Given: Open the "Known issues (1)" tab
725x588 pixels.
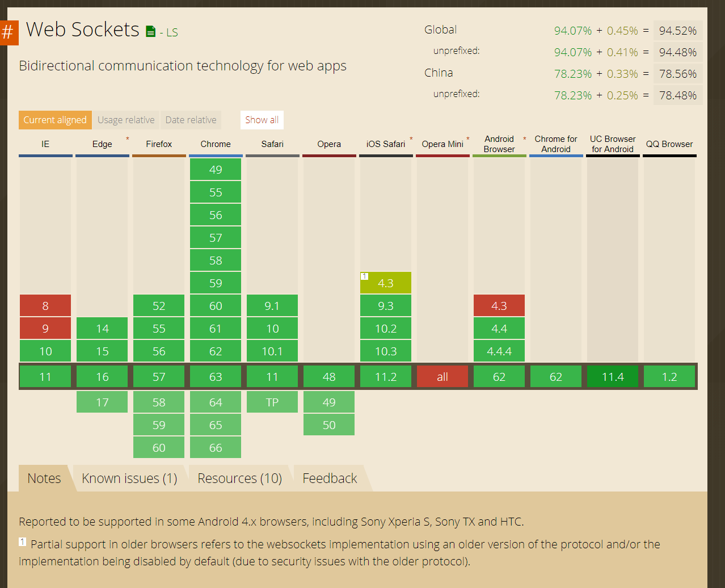Looking at the screenshot, I should (129, 478).
